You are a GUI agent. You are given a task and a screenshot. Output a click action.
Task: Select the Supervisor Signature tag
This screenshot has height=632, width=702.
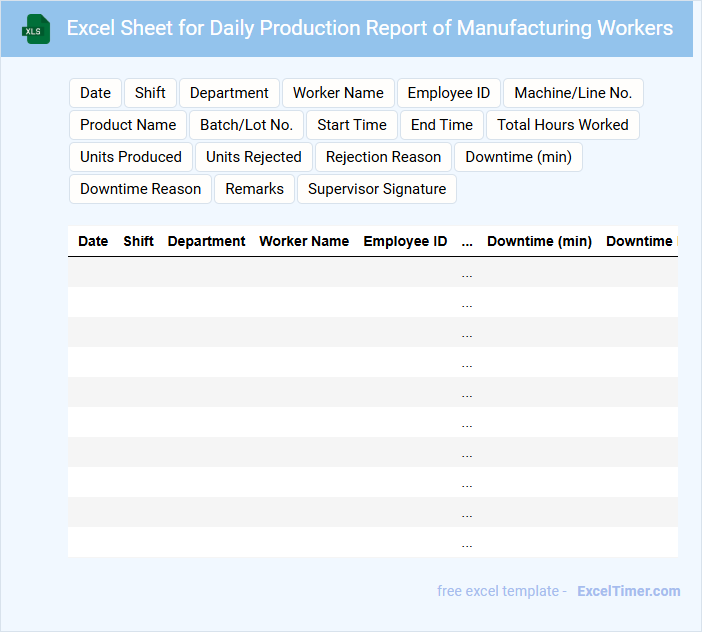click(x=377, y=189)
